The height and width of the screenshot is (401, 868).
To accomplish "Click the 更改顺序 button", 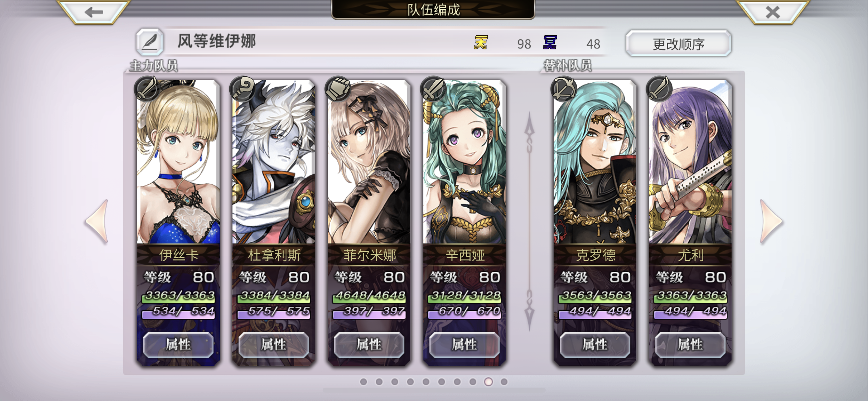I will point(678,44).
